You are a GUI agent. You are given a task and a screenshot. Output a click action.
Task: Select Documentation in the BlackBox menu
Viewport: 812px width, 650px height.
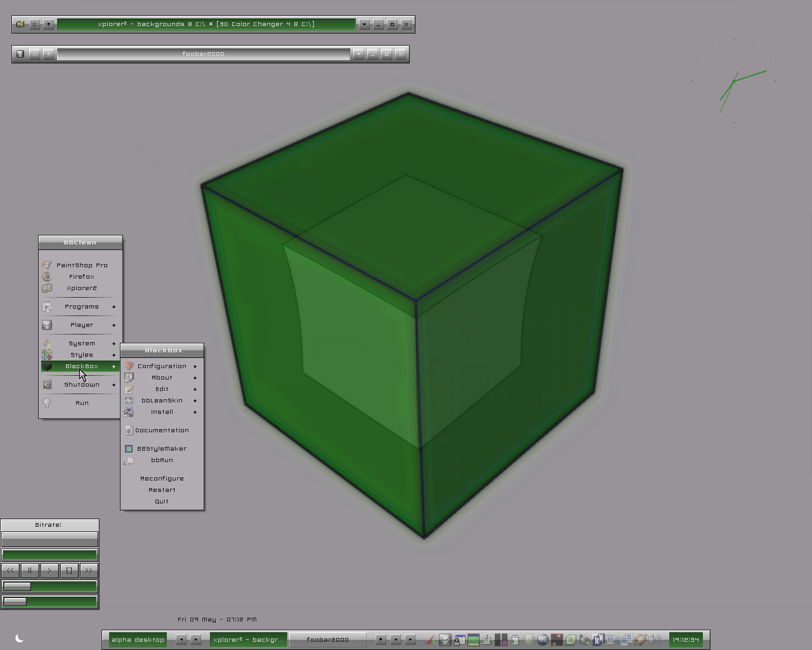(x=161, y=430)
